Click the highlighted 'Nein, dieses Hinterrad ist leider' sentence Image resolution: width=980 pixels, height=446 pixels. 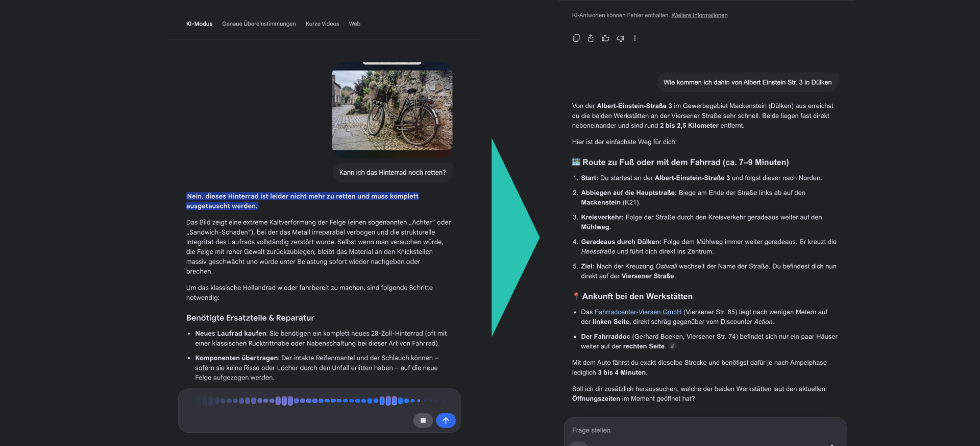tap(303, 201)
